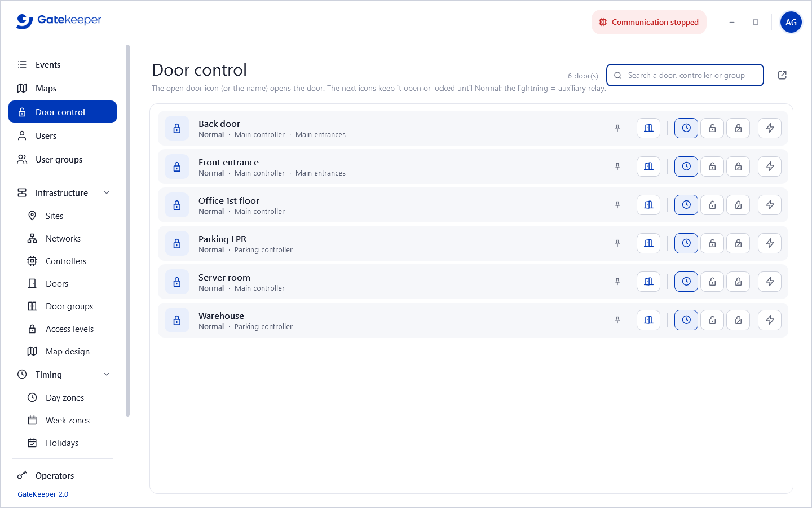
Task: Open the Warehouse door via door icon
Action: point(648,320)
